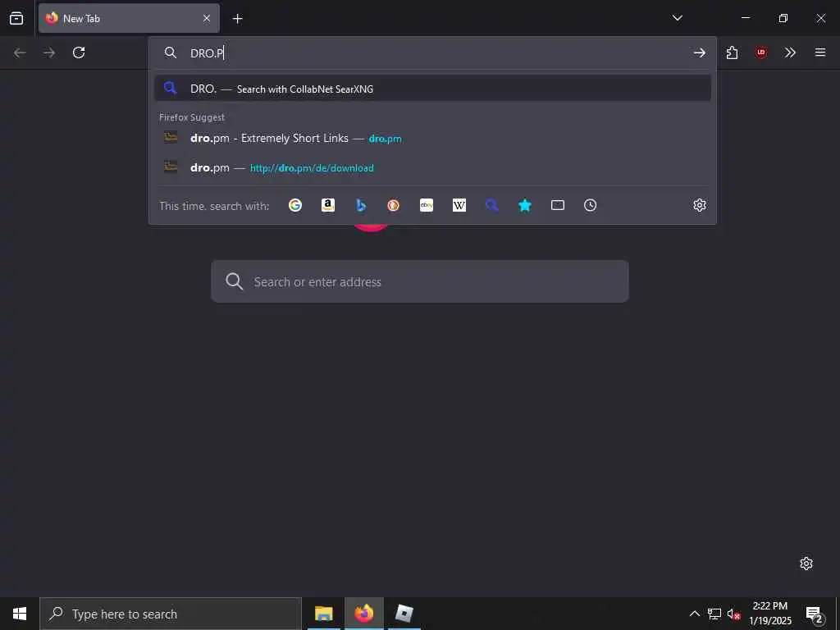The height and width of the screenshot is (630, 840).
Task: Open the Extensions puzzle icon
Action: click(x=732, y=52)
